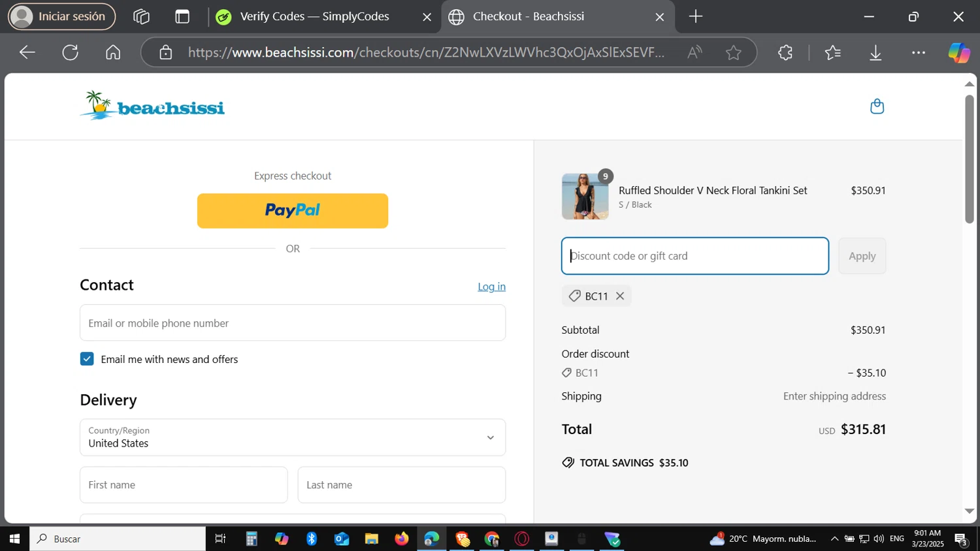Open Task View on taskbar

tap(220, 539)
